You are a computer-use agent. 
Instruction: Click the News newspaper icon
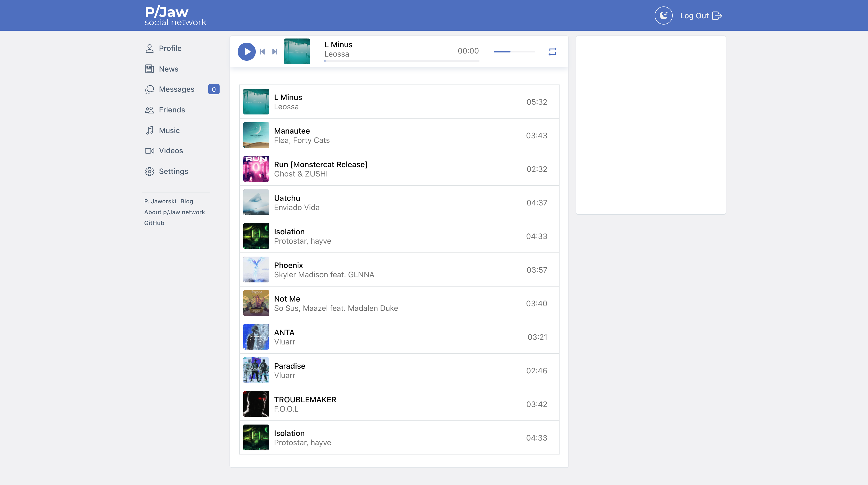tap(149, 69)
